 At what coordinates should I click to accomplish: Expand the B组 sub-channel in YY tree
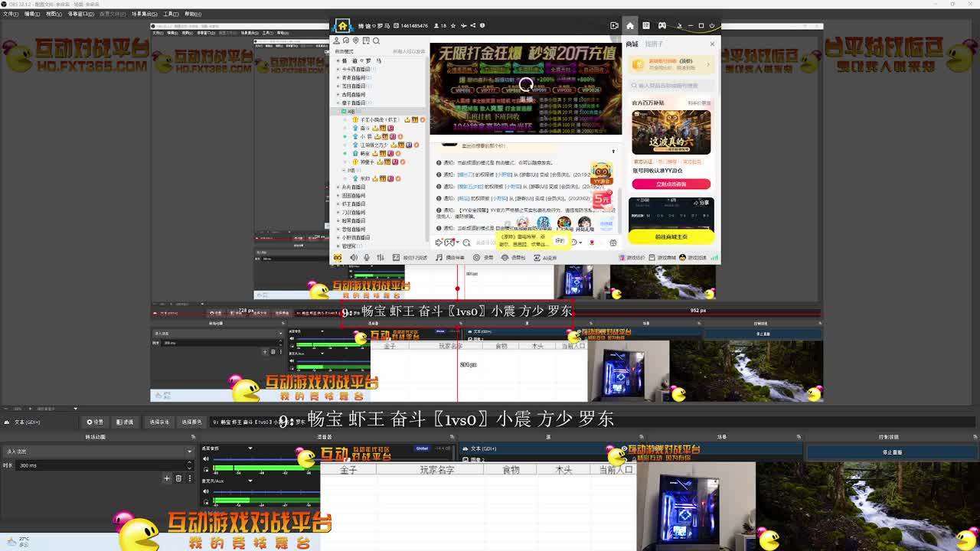point(344,170)
